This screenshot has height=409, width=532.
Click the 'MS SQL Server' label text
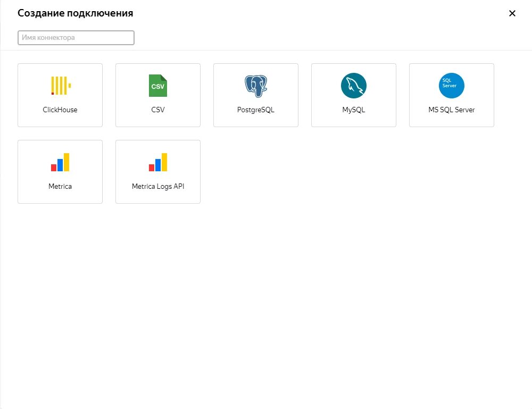pyautogui.click(x=451, y=110)
